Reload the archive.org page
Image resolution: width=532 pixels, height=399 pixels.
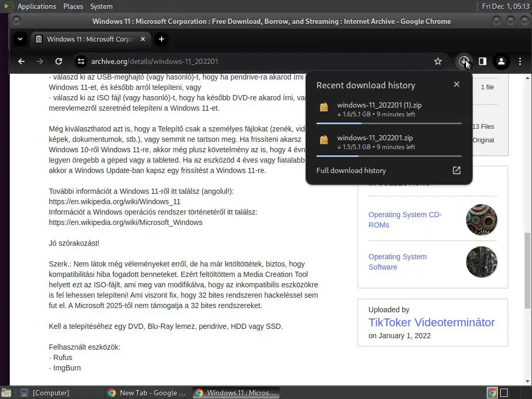coord(59,61)
